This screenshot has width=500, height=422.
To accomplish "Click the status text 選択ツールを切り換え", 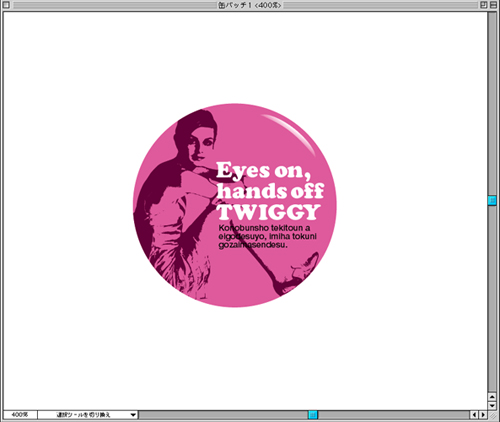I will (x=83, y=415).
